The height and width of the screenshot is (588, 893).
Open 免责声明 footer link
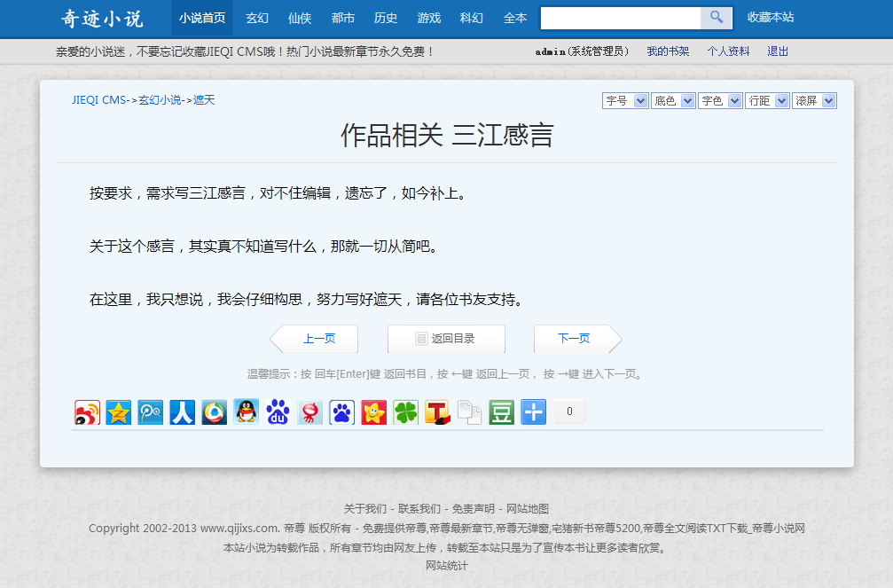pos(474,508)
